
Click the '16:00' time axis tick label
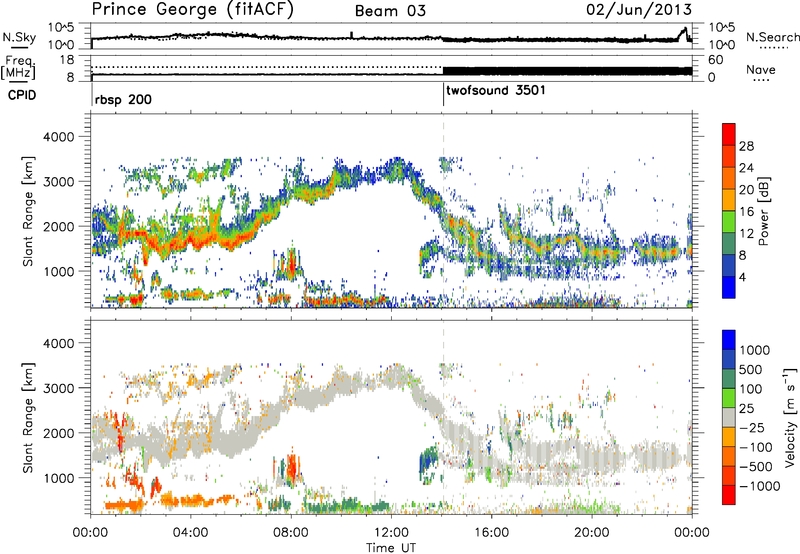(491, 533)
